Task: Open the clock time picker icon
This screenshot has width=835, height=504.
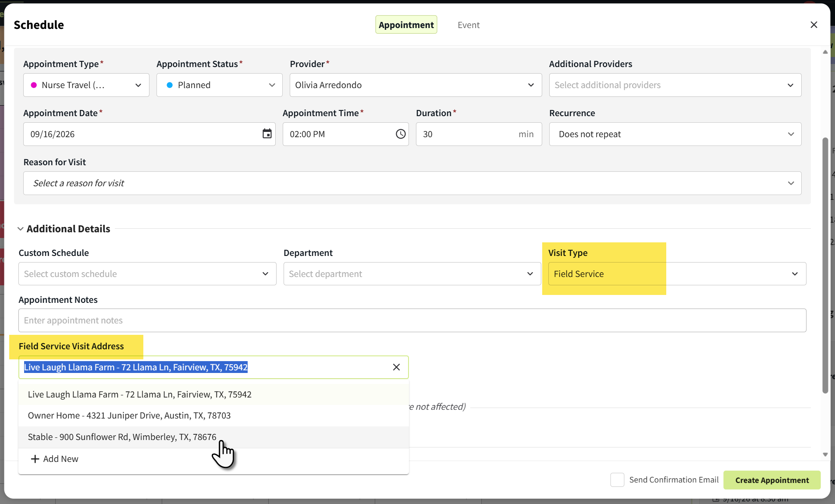Action: pyautogui.click(x=401, y=134)
